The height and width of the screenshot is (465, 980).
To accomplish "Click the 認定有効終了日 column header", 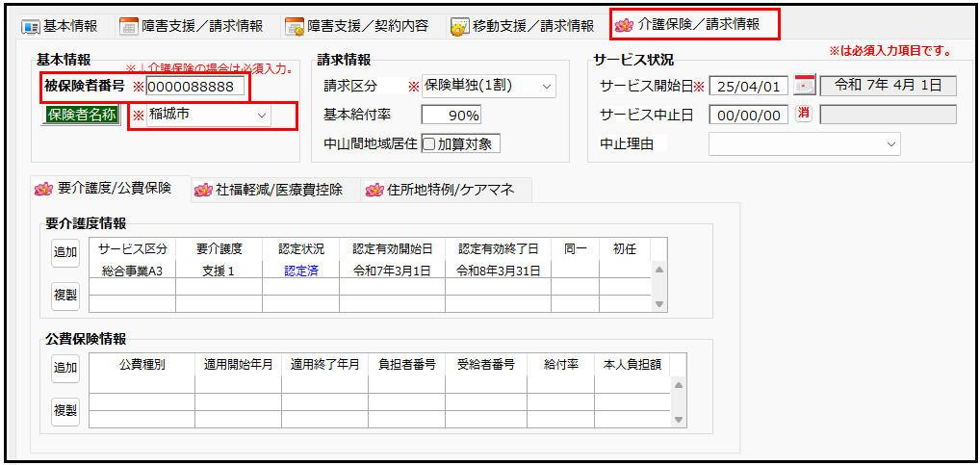I will pyautogui.click(x=498, y=249).
